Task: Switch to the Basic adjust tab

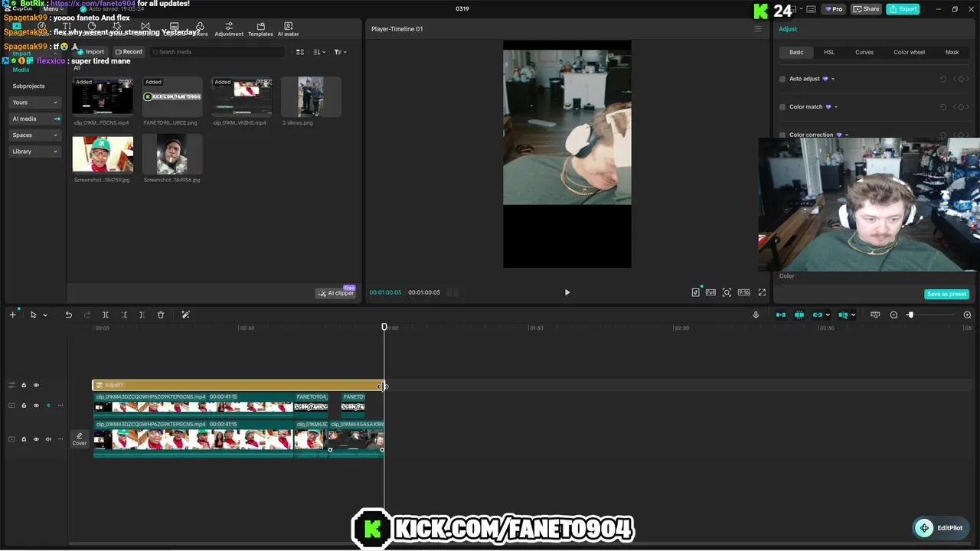Action: point(796,52)
